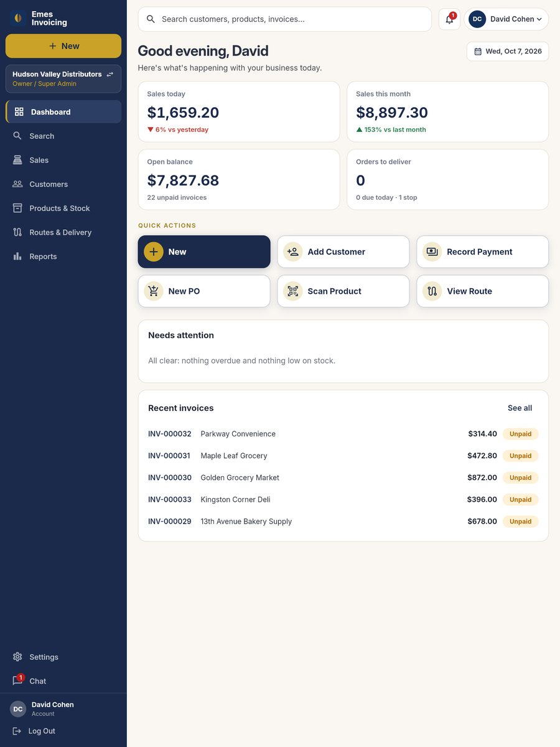This screenshot has width=560, height=747.
Task: Click the swap arrows icon beside Hudson Valley Distributors
Action: coord(110,74)
